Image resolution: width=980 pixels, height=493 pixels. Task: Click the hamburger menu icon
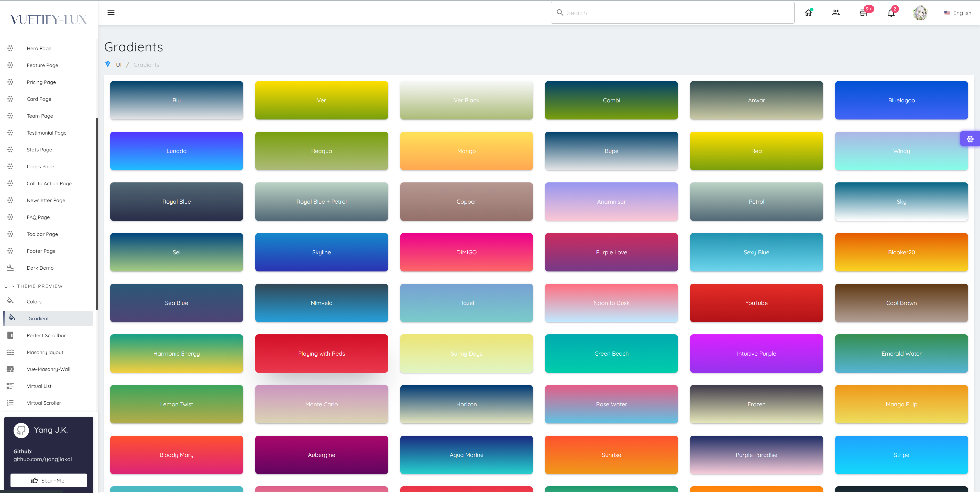111,12
